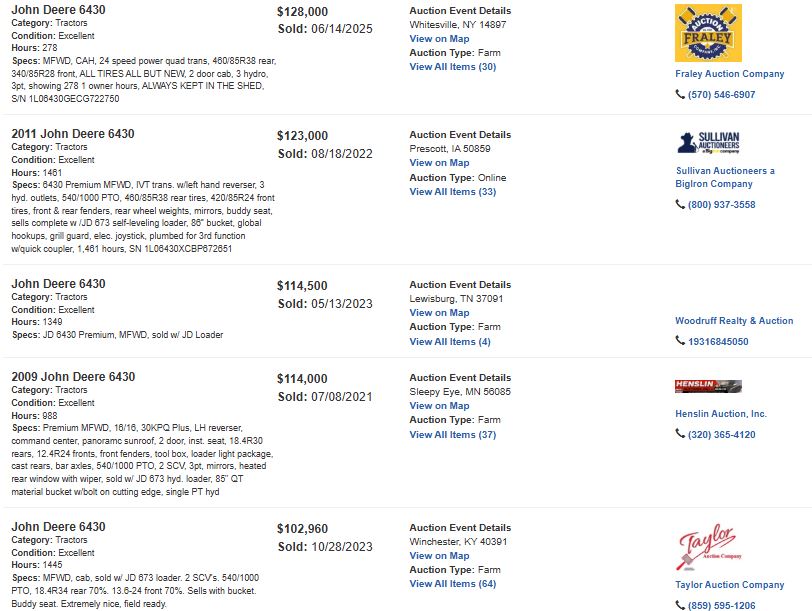
Task: View on Map for Winchester, KY
Action: (439, 556)
